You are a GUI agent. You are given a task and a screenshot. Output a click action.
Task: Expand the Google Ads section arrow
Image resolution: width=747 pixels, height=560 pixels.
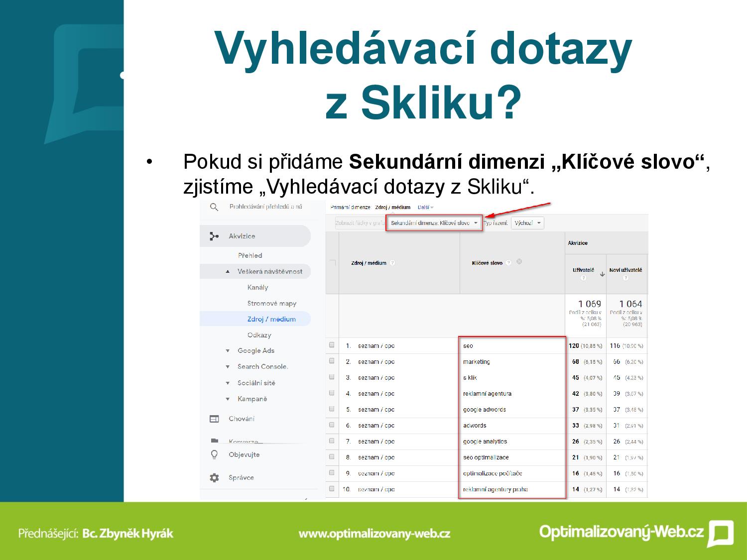pos(228,351)
